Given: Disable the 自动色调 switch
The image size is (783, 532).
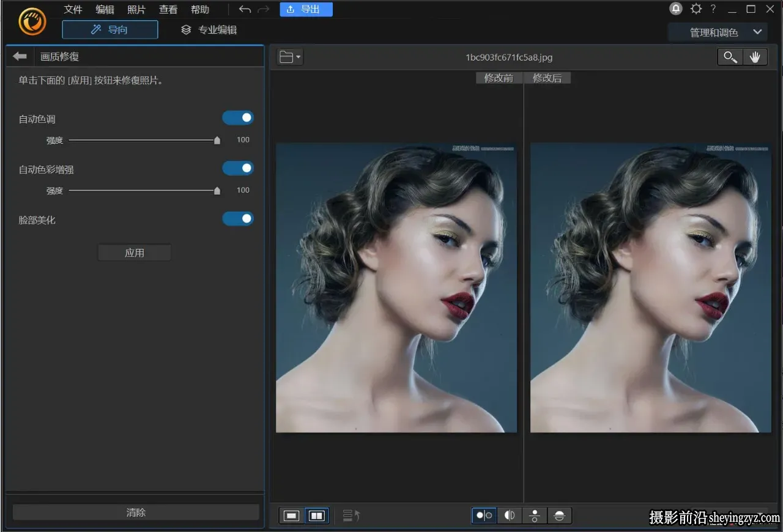Looking at the screenshot, I should click(x=238, y=117).
